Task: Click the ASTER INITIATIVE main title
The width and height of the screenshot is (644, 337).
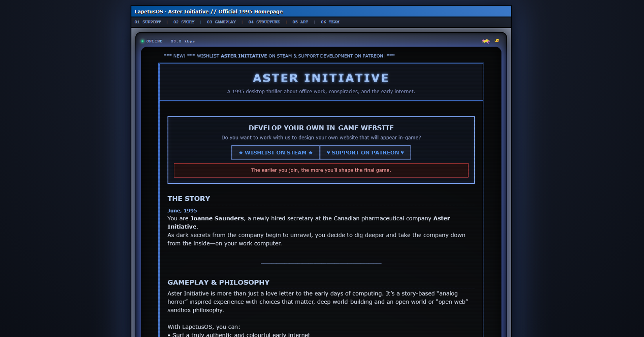Action: [321, 78]
